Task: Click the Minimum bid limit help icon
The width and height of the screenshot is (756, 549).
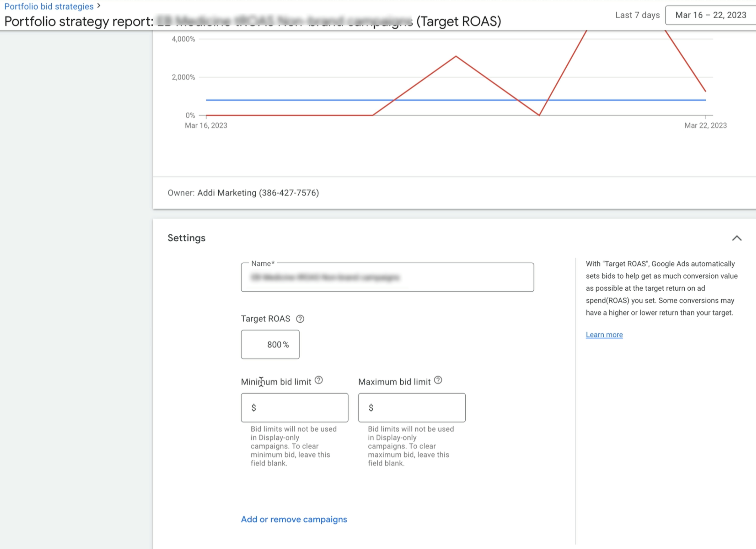Action: [319, 380]
